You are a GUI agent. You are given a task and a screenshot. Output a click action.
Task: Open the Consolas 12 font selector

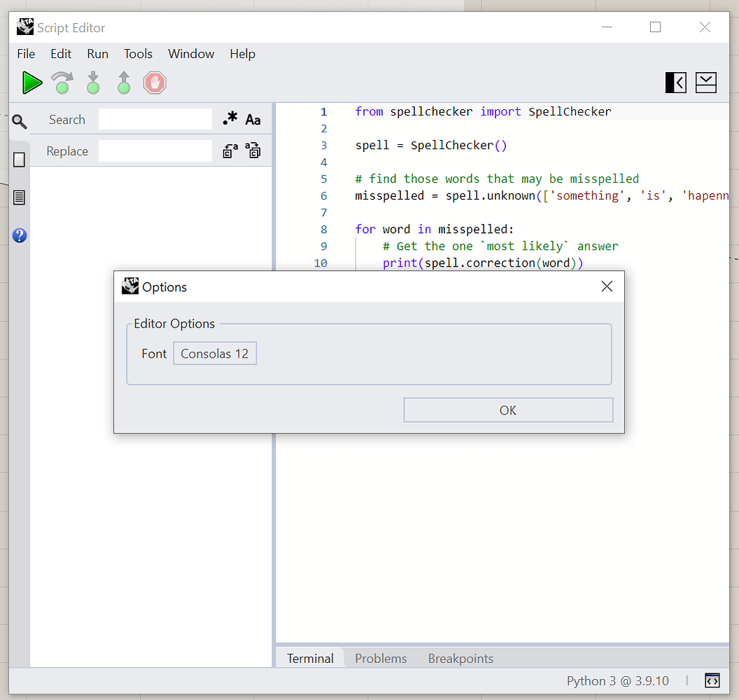click(214, 353)
